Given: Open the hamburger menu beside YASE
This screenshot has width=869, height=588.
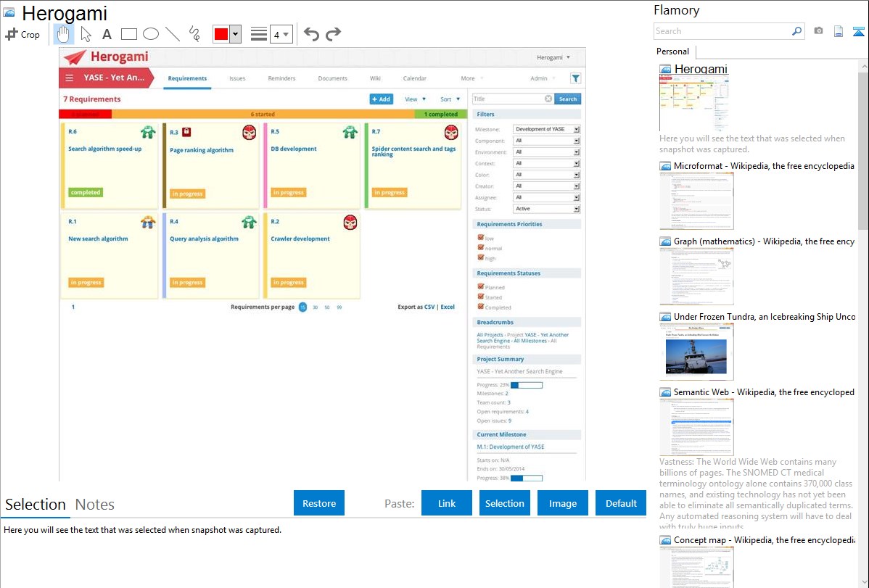Looking at the screenshot, I should coord(70,78).
